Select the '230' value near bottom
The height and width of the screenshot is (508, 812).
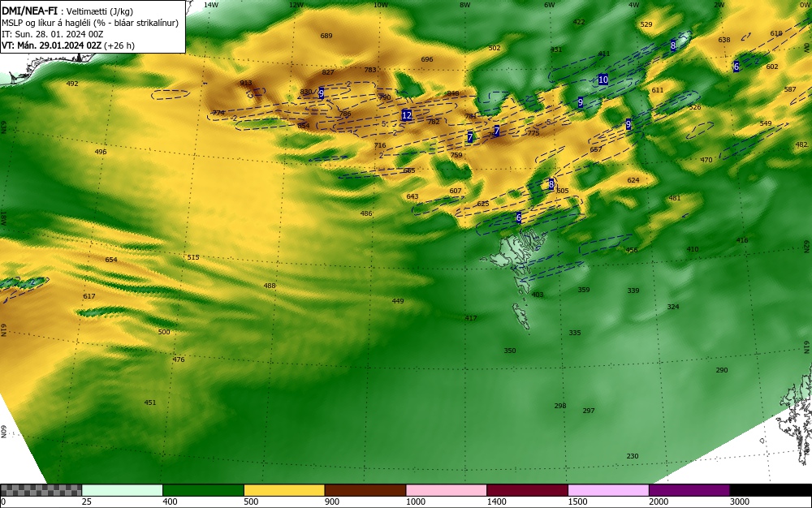633,456
